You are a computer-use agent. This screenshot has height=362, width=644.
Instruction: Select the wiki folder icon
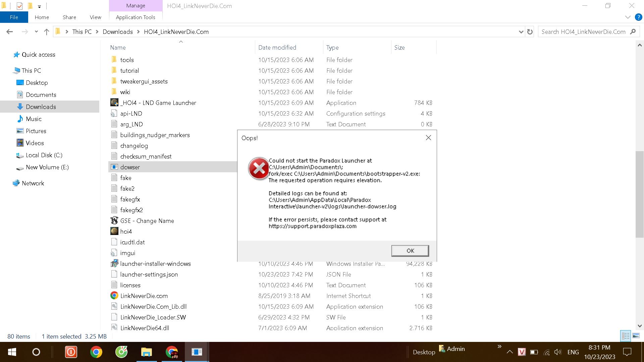[x=114, y=92]
